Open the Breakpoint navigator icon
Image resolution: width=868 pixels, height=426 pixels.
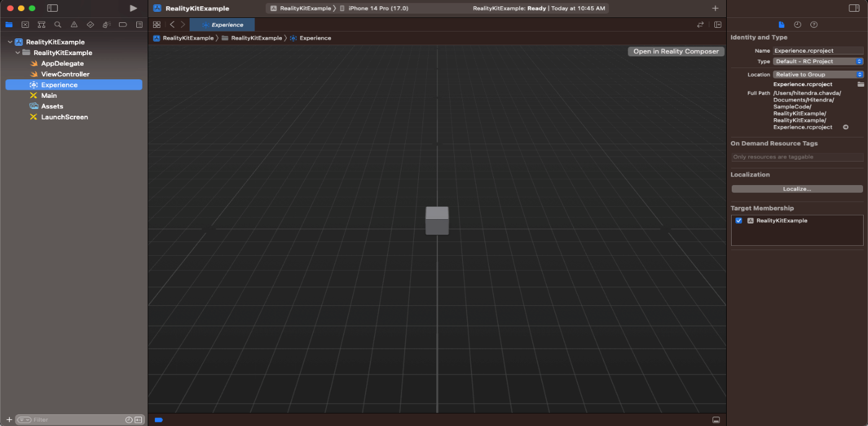click(x=123, y=25)
